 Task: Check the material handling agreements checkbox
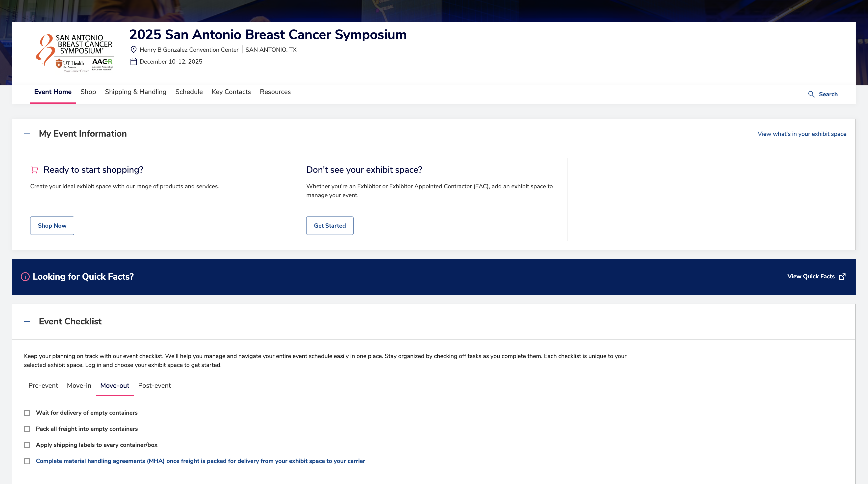27,461
